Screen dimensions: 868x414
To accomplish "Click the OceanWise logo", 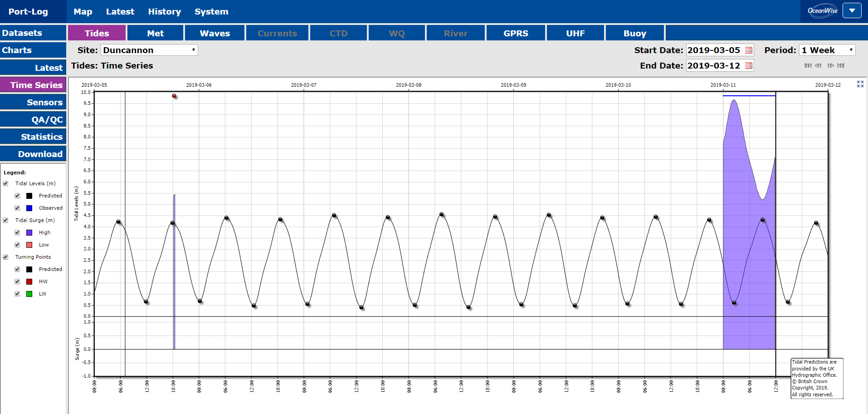I will coord(822,11).
